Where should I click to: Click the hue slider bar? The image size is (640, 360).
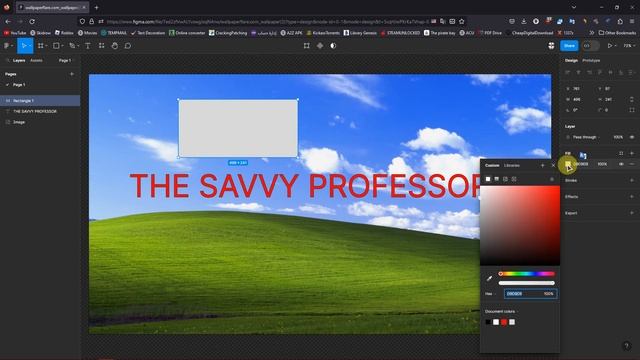[527, 273]
